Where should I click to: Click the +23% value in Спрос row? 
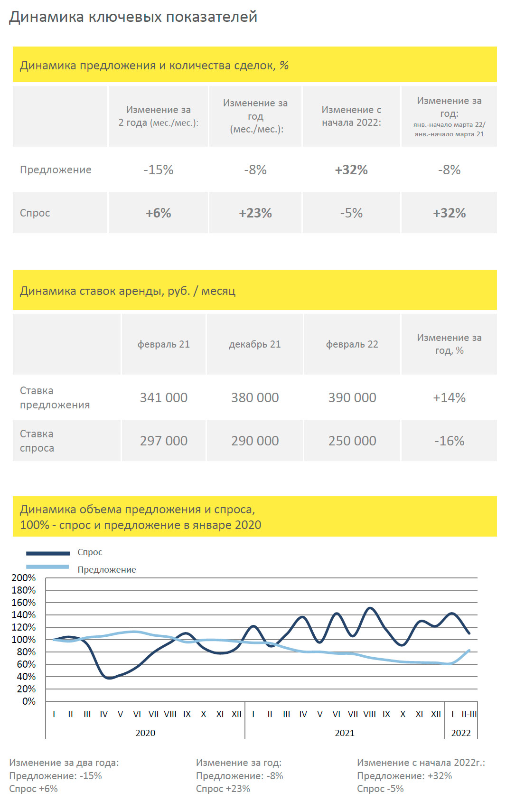coord(255,213)
